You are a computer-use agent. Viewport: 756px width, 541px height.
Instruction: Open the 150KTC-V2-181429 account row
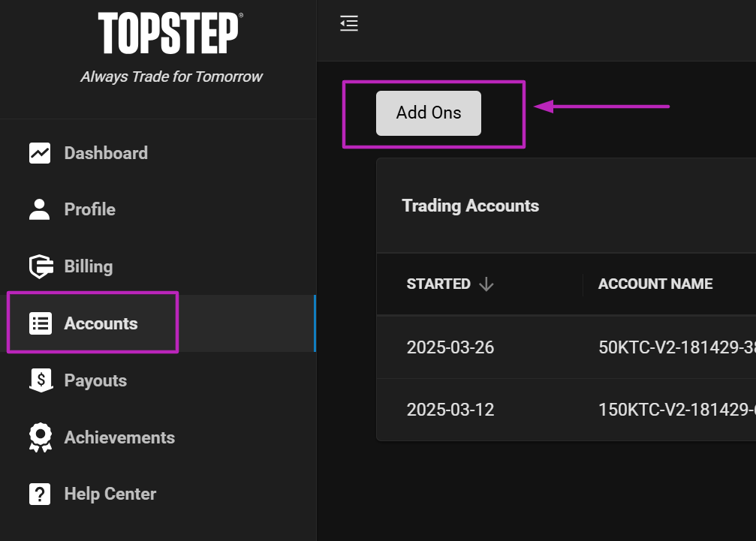coord(566,410)
